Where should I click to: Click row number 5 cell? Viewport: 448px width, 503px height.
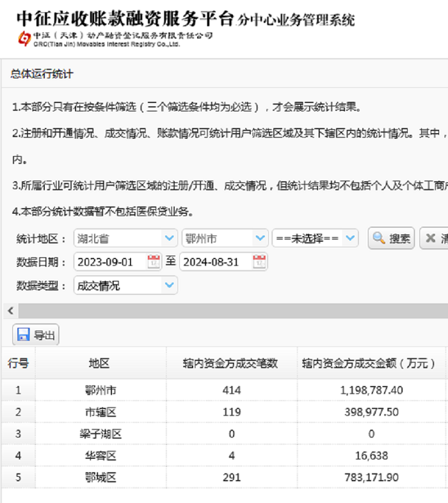(x=19, y=477)
